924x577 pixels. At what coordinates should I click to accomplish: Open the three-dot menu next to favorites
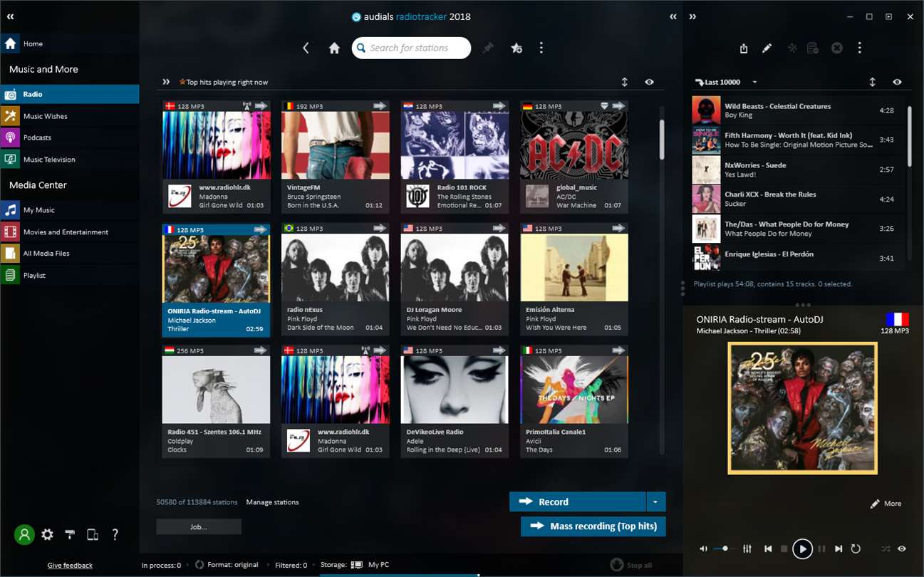tap(541, 48)
